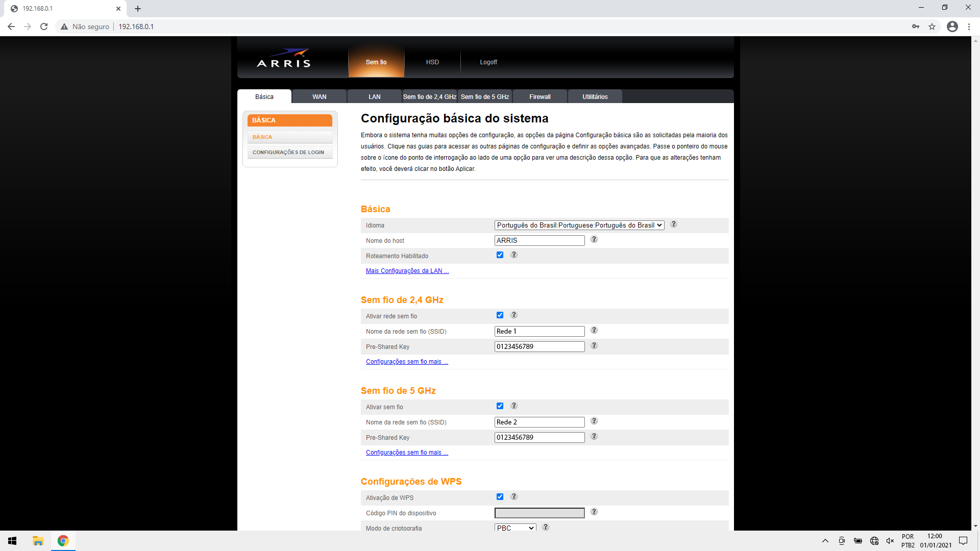Switch to the LAN tab
This screenshot has height=551, width=980.
coord(375,96)
